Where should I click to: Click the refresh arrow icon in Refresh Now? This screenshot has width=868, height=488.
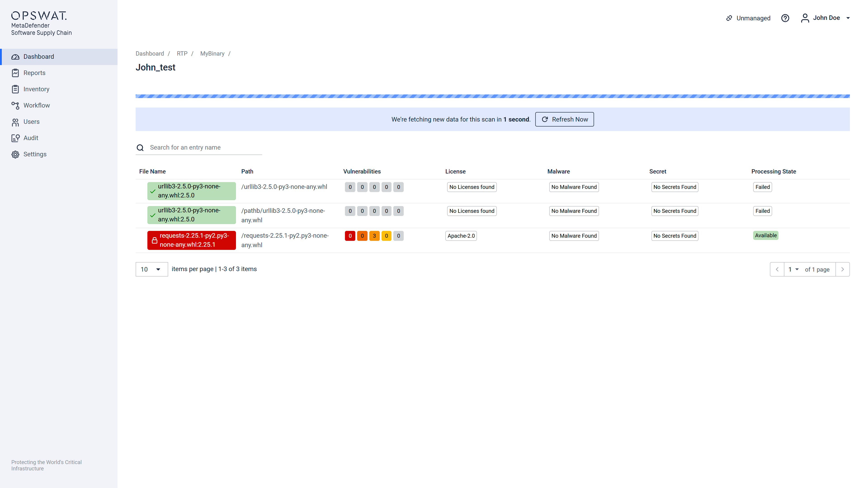(x=545, y=120)
